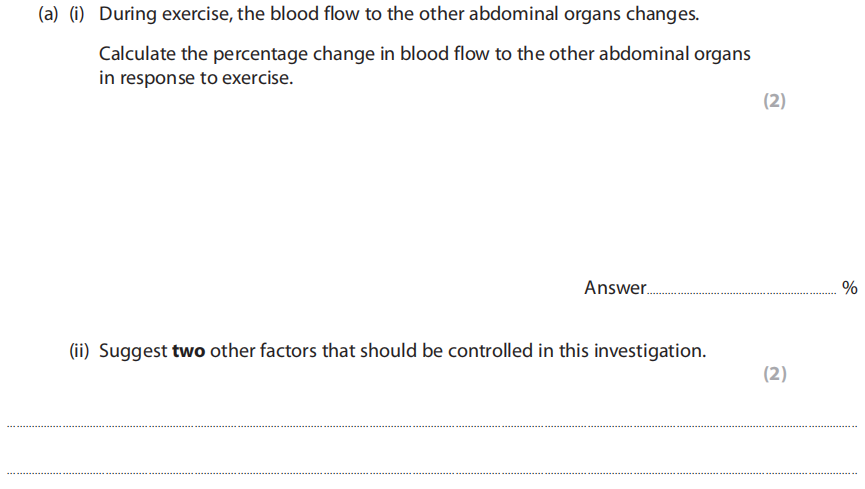Select the "(a)" question label

[48, 17]
